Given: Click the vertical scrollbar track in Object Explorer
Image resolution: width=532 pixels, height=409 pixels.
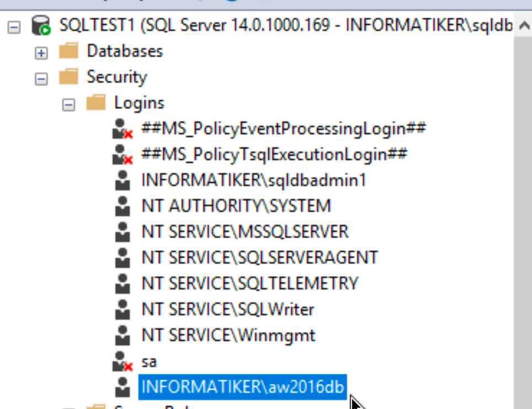Looking at the screenshot, I should [x=523, y=223].
